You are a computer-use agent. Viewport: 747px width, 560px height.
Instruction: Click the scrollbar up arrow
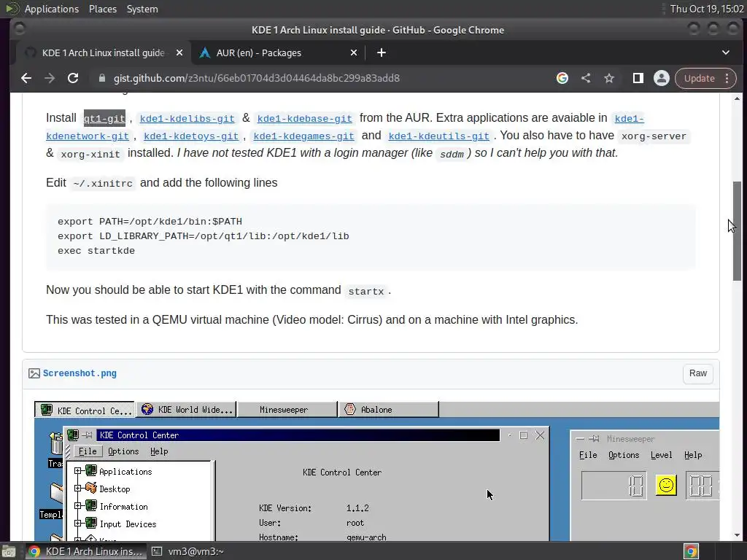click(x=737, y=98)
